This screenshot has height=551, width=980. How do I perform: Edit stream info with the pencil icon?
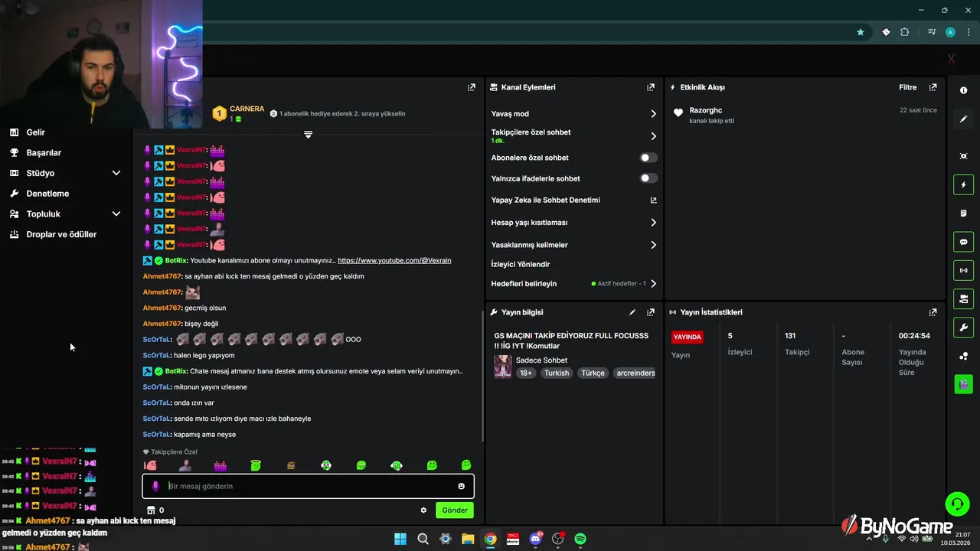coord(632,312)
